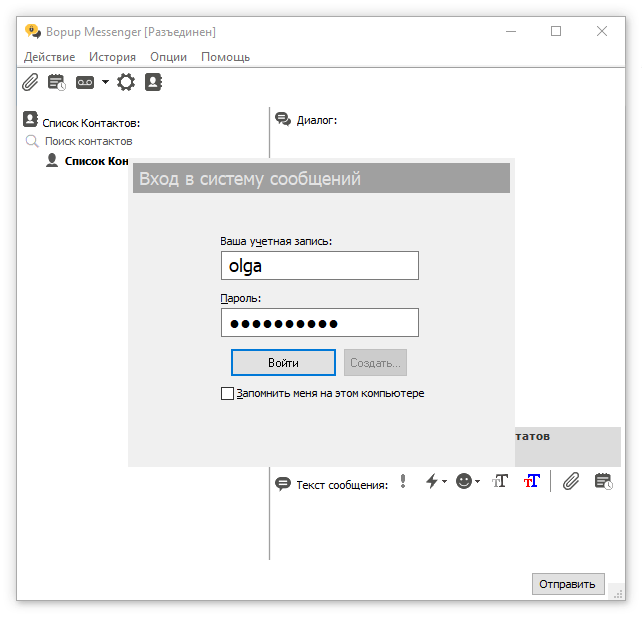Minimize the Bopup Messenger window
The height and width of the screenshot is (619, 642).
(x=511, y=32)
